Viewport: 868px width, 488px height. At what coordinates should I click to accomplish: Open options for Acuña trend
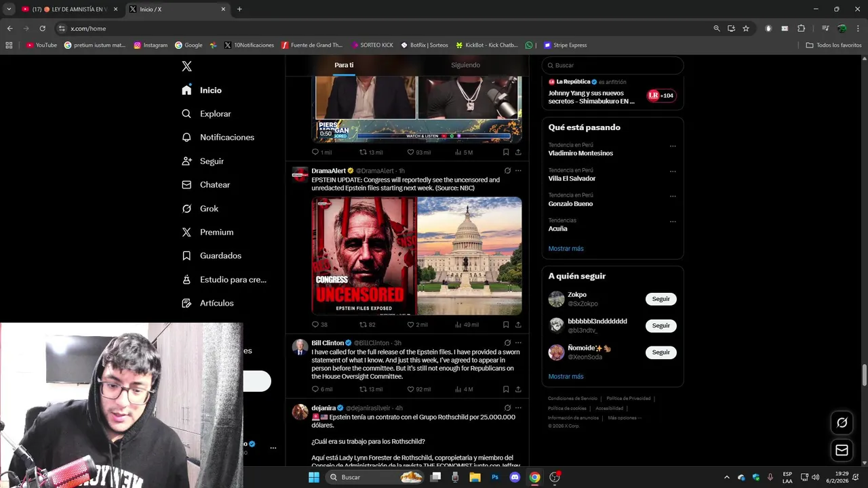tap(673, 221)
